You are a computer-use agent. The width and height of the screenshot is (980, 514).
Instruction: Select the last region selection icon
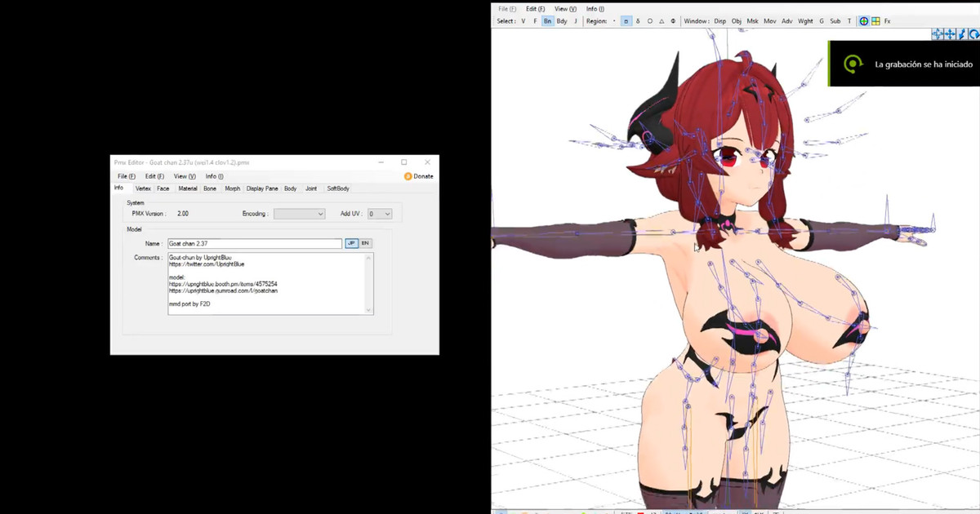click(673, 21)
